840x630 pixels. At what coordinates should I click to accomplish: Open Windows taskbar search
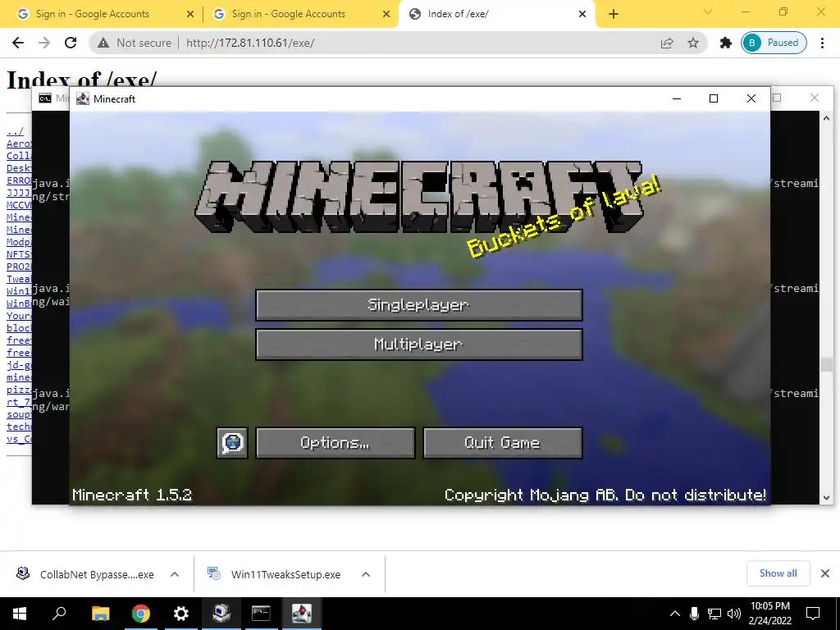coord(59,614)
